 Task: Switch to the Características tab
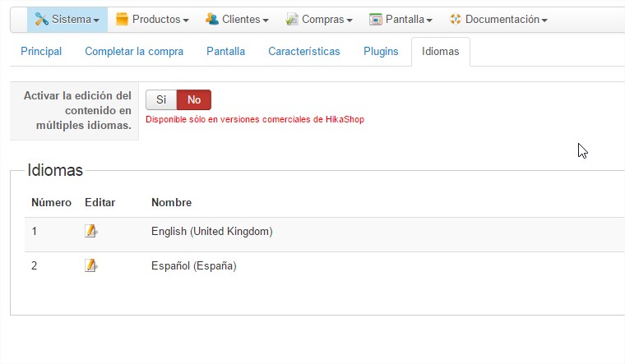click(x=304, y=52)
